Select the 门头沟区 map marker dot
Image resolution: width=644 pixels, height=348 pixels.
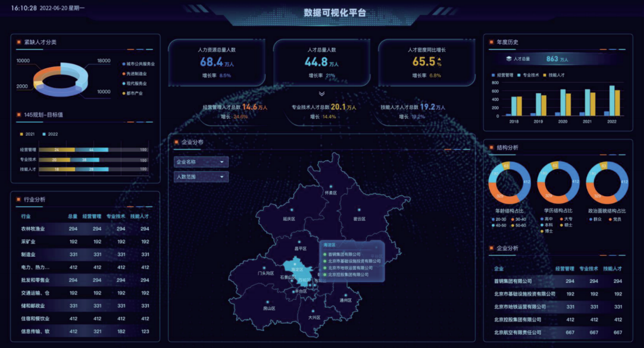pyautogui.click(x=264, y=268)
